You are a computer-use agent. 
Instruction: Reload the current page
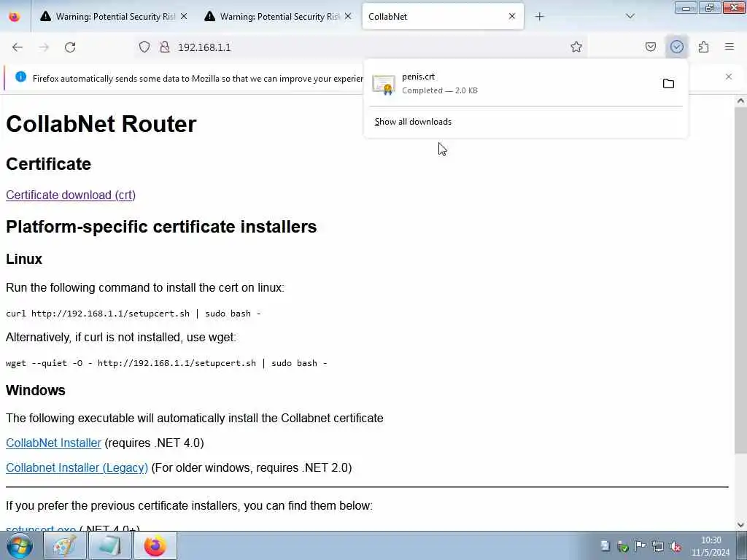coord(70,47)
